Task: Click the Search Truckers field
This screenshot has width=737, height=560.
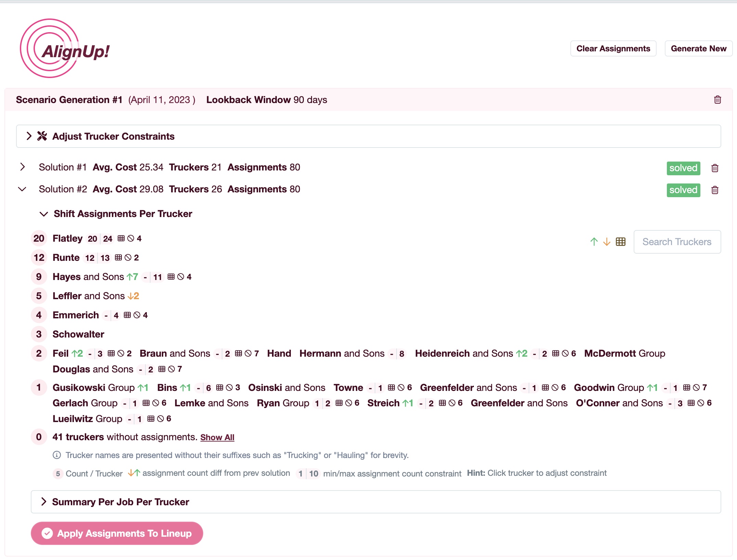Action: point(677,242)
